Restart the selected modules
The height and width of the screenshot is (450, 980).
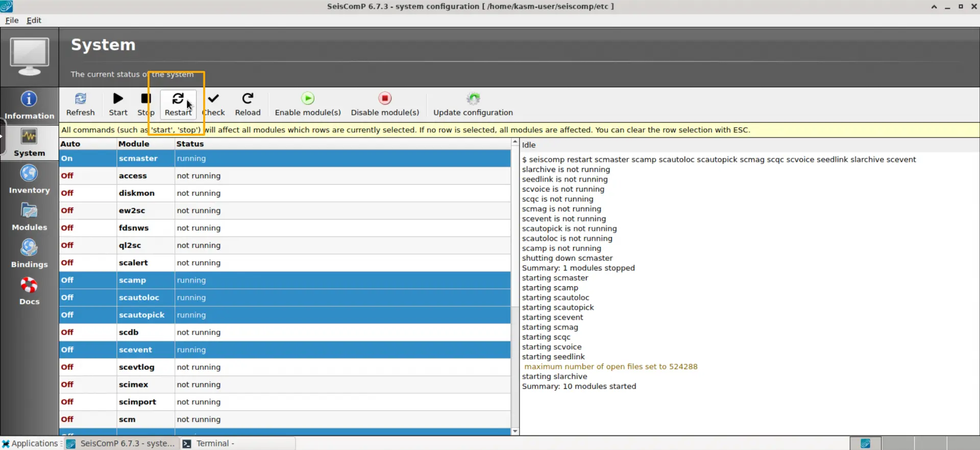pos(178,104)
